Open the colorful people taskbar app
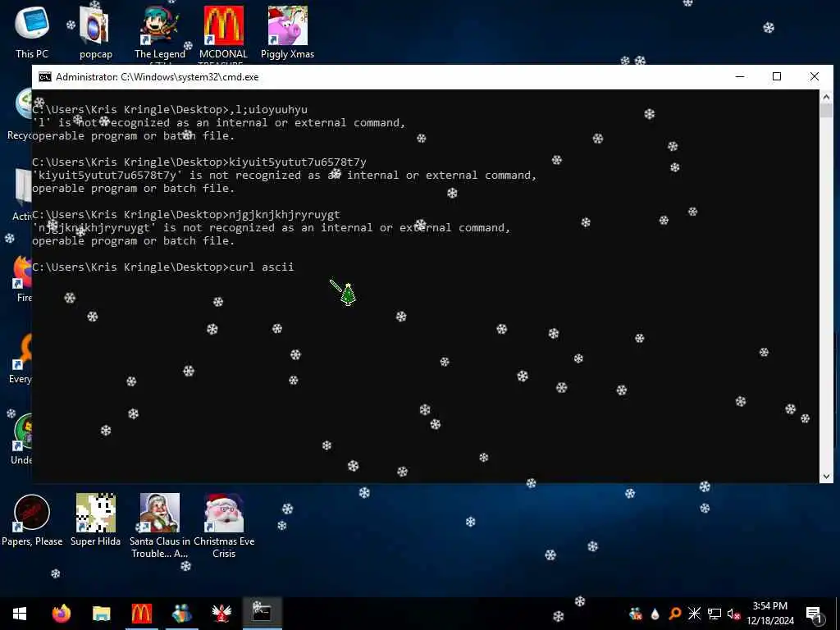840x630 pixels. pos(181,614)
